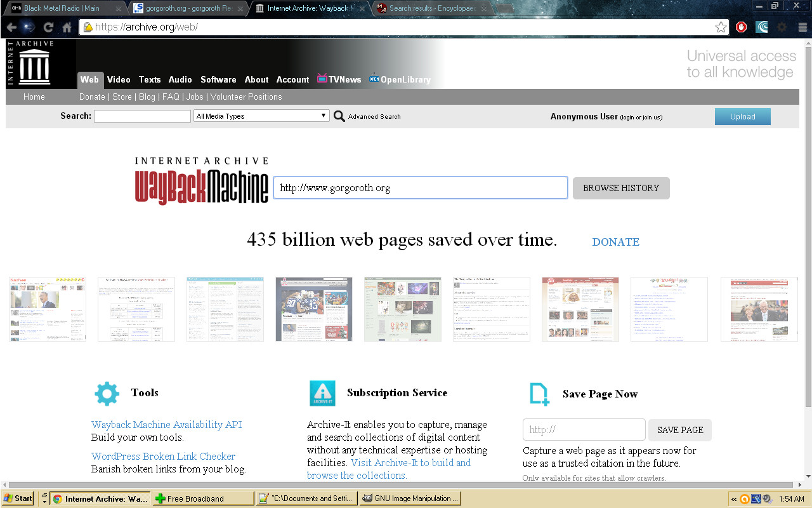Open the FAQ link
The width and height of the screenshot is (812, 508).
click(x=171, y=97)
